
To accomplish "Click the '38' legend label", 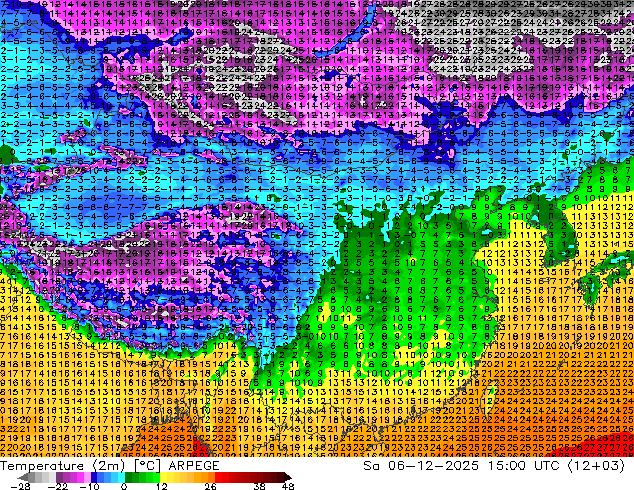I will [260, 486].
